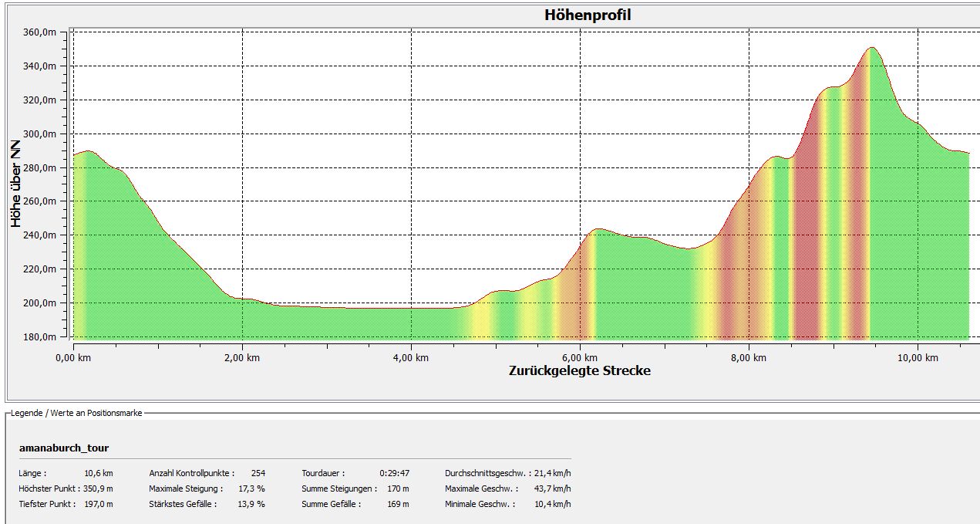Click the Tourdauer value 0:29:47
This screenshot has width=980, height=524.
[394, 473]
